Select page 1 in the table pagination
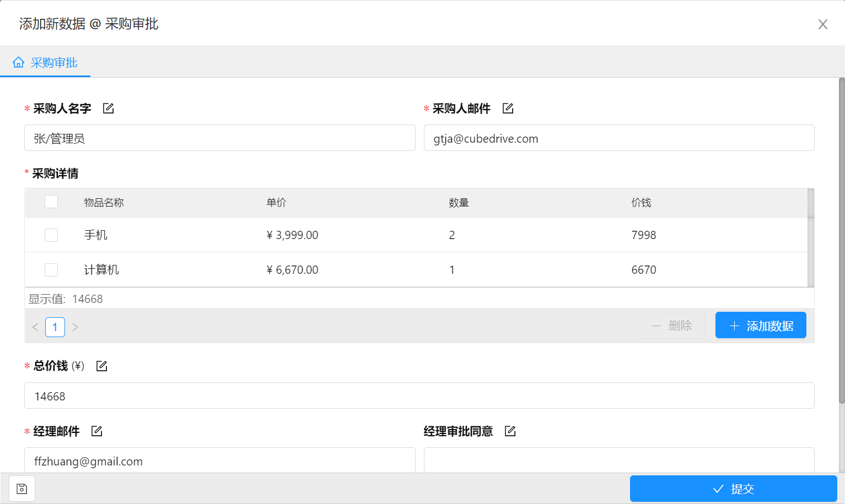This screenshot has width=845, height=504. [x=55, y=327]
